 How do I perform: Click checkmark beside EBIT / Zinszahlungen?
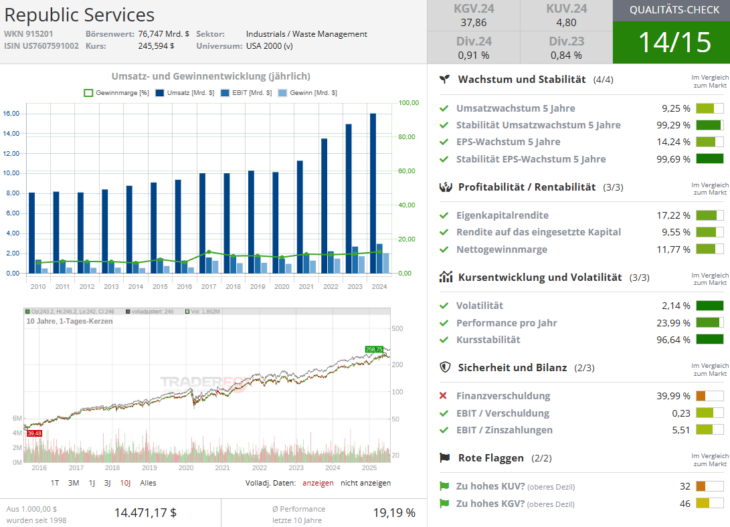[x=444, y=430]
